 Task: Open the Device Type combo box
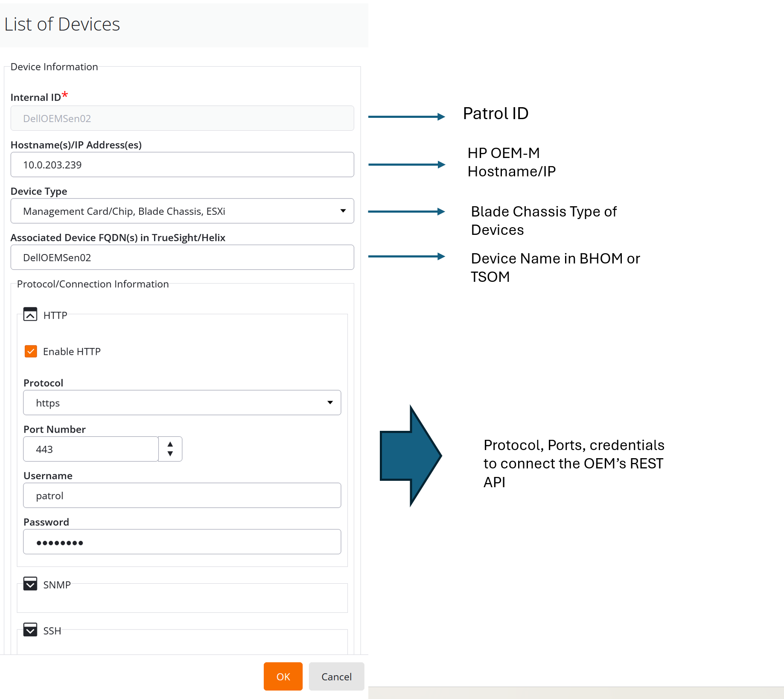tap(182, 211)
